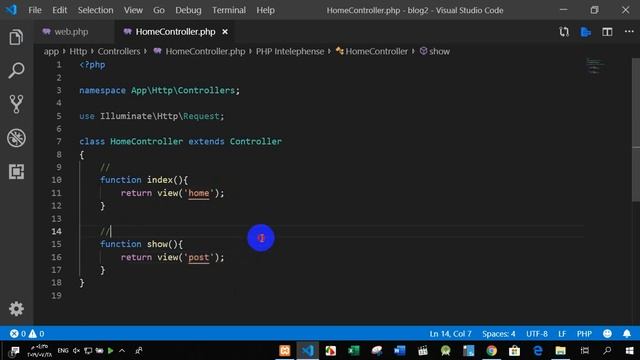Viewport: 640px width, 360px height.
Task: Expand the Controllers breadcrumb segment
Action: pyautogui.click(x=118, y=51)
